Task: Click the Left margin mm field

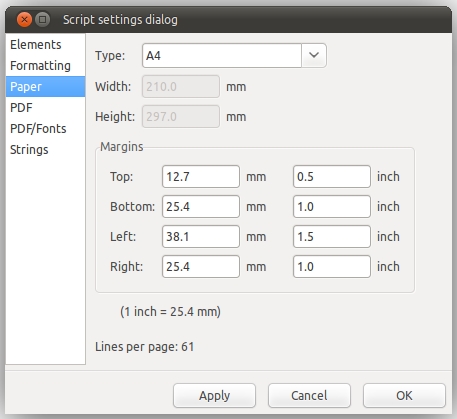Action: click(201, 236)
